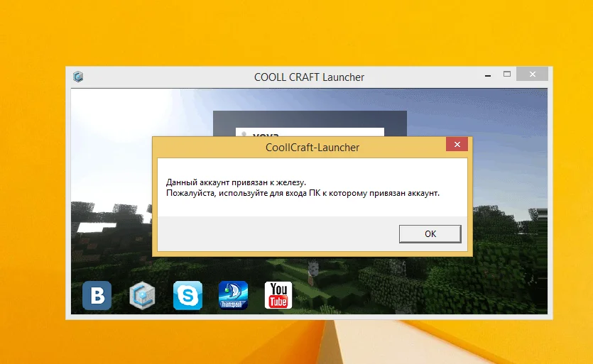Click the CoollCraft cube website icon
593x364 pixels.
(142, 295)
